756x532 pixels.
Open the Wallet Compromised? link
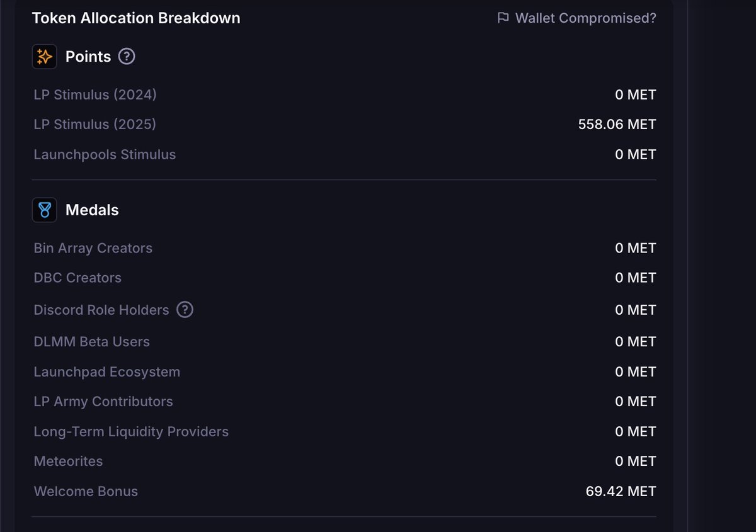tap(585, 18)
